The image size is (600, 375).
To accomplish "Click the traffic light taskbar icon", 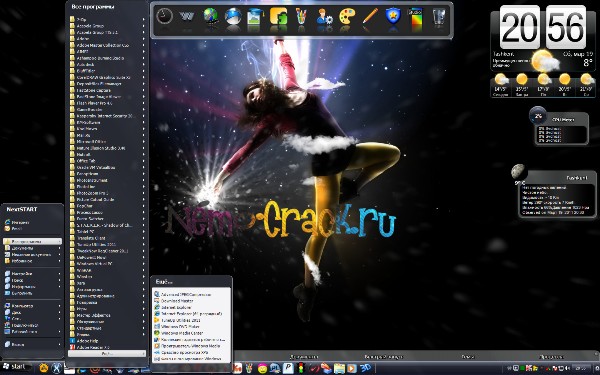I will (301, 368).
